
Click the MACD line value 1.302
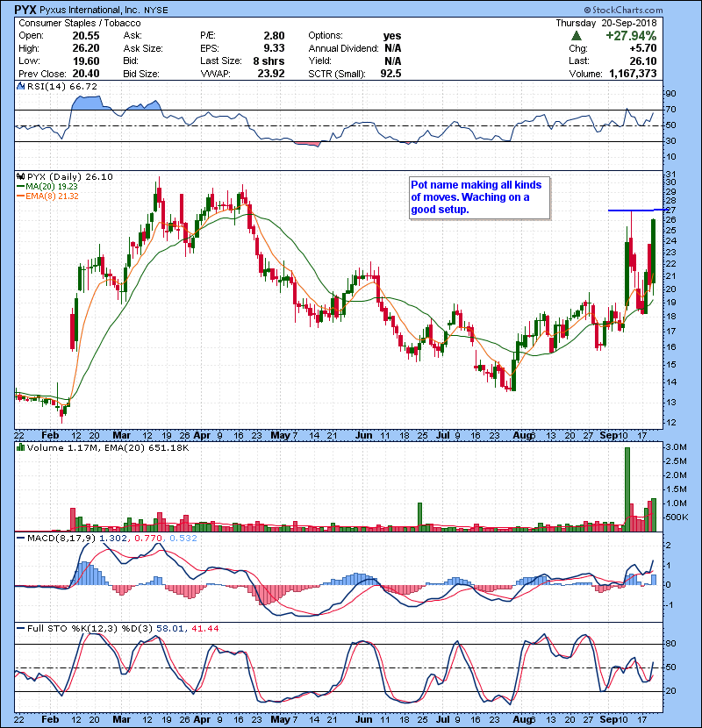(113, 539)
